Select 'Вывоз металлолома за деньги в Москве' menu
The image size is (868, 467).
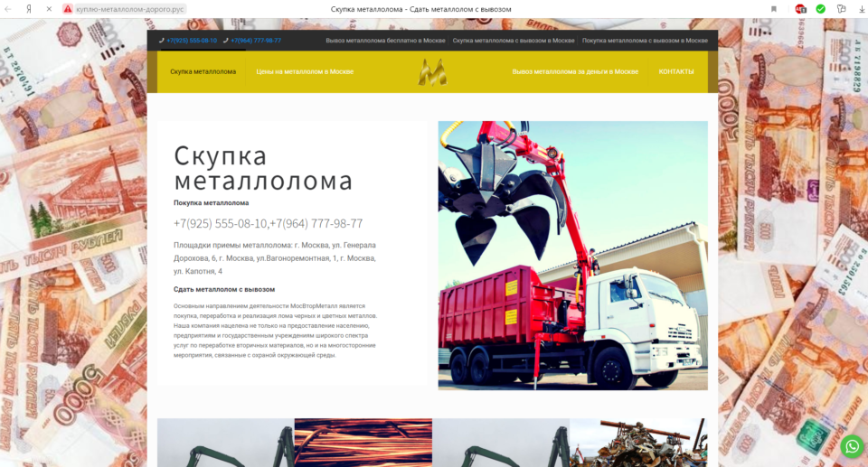[x=575, y=71]
